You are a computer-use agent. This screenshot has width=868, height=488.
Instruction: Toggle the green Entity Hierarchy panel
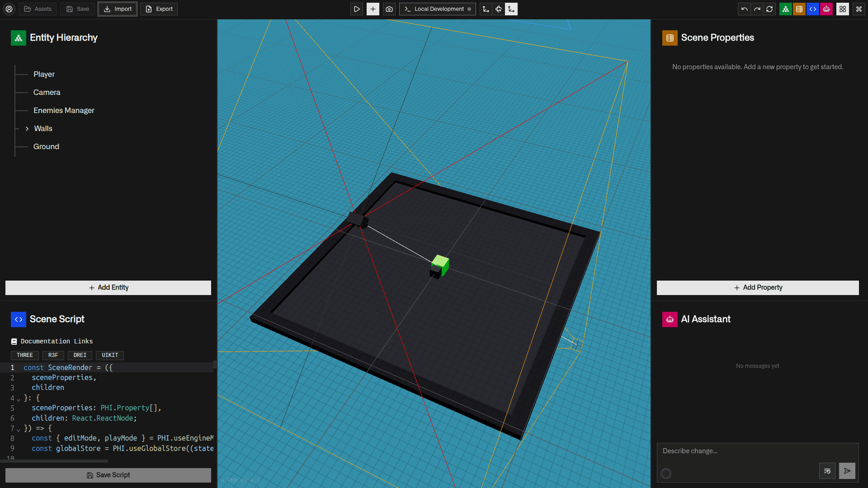point(786,9)
